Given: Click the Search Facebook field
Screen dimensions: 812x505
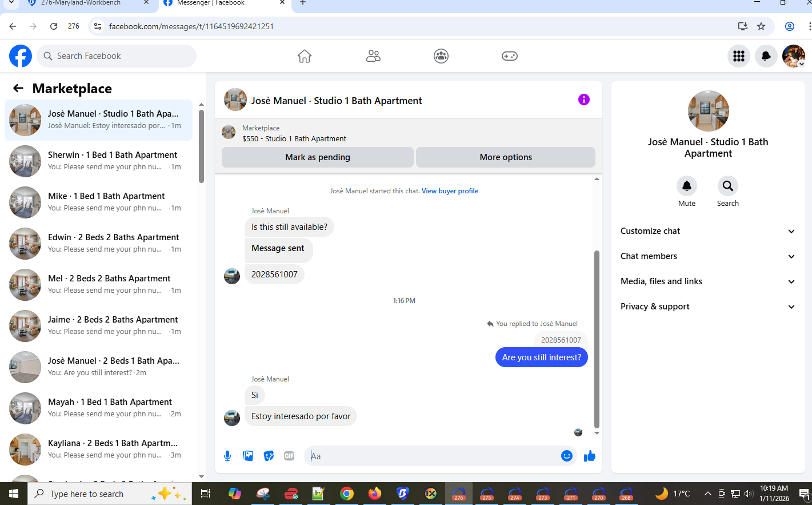Looking at the screenshot, I should (x=117, y=56).
